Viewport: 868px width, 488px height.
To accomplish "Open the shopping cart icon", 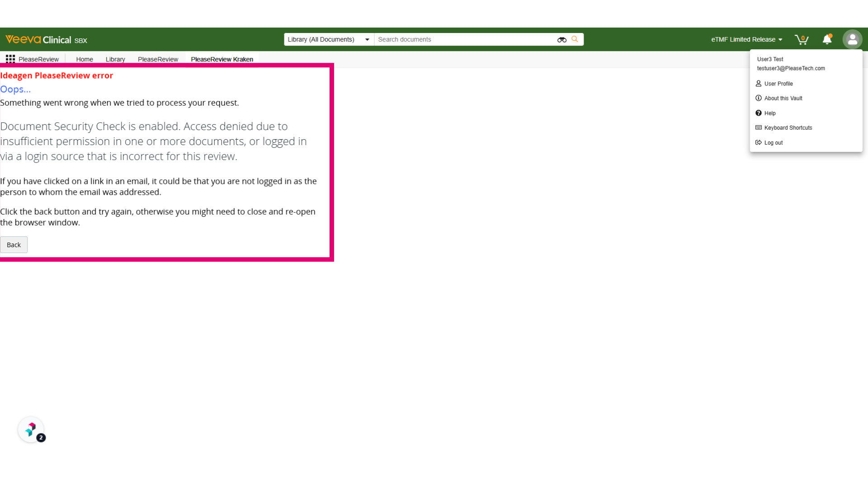I will [x=802, y=40].
